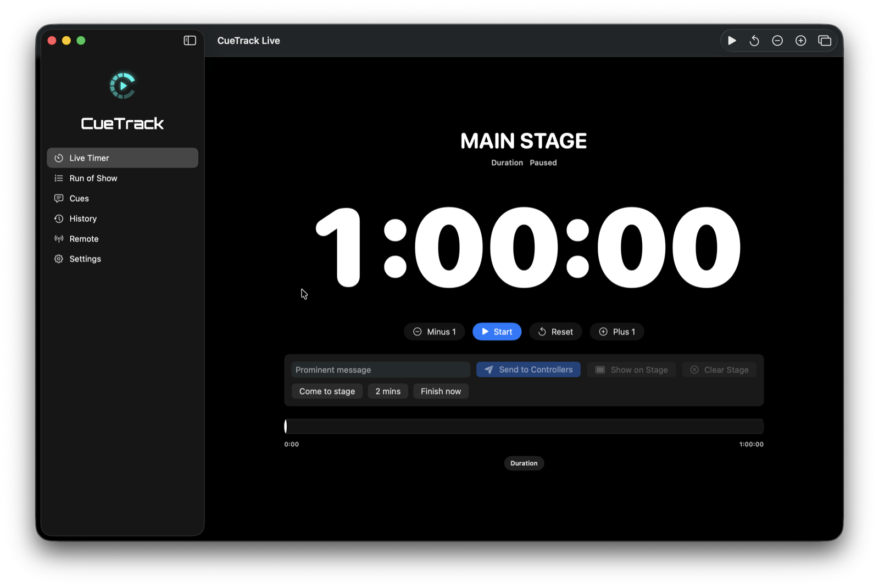Open Live Timer in sidebar
This screenshot has height=588, width=879.
coord(123,158)
